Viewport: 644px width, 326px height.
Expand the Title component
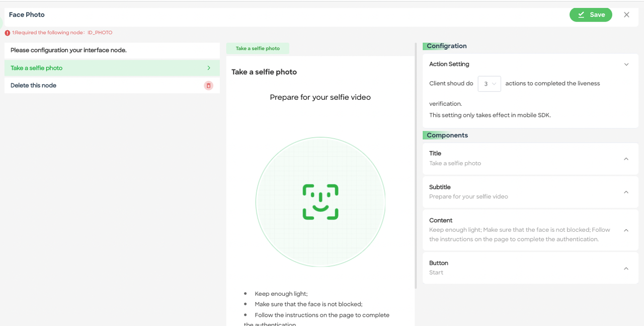click(626, 158)
